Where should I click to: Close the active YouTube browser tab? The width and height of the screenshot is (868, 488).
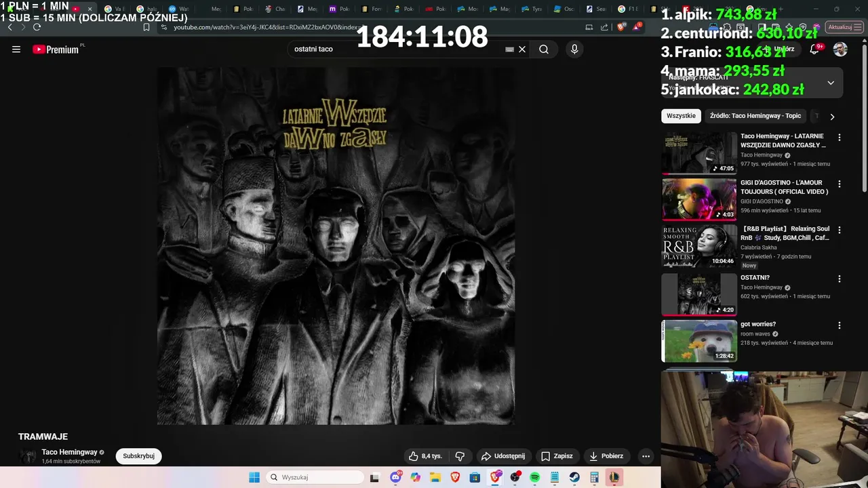[90, 9]
